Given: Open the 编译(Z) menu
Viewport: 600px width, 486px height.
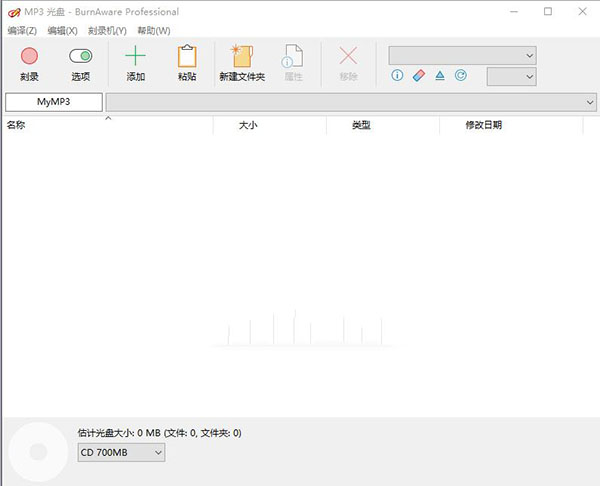Looking at the screenshot, I should [x=22, y=31].
